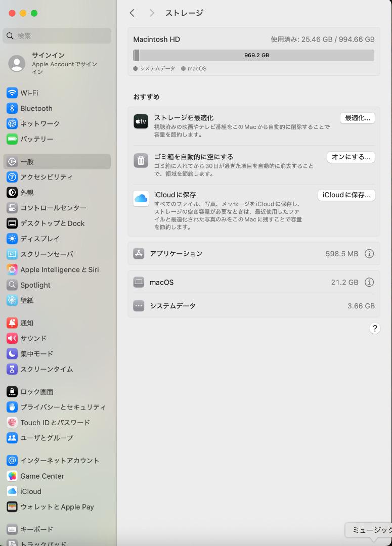Click サインイン Apple Account entry
Image resolution: width=392 pixels, height=546 pixels.
(x=57, y=63)
